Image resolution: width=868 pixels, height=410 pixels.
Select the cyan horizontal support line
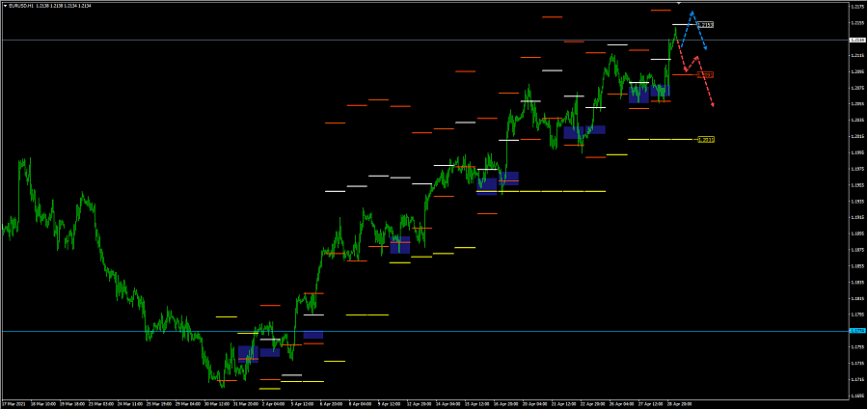(x=424, y=331)
